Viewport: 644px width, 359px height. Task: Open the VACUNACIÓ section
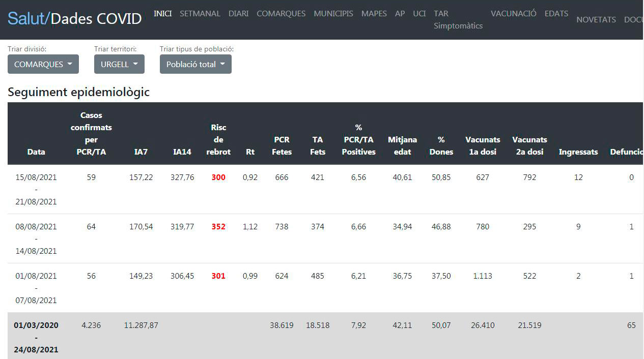(x=513, y=14)
